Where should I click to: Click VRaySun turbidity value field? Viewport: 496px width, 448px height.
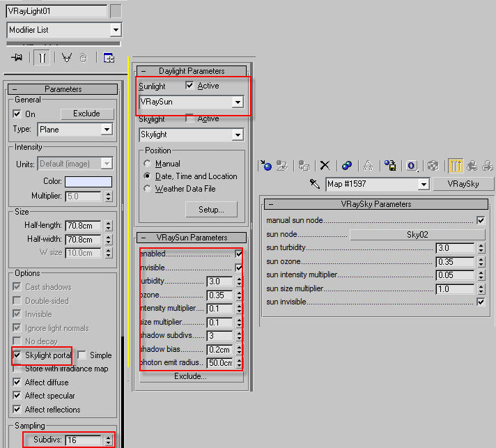tap(219, 281)
